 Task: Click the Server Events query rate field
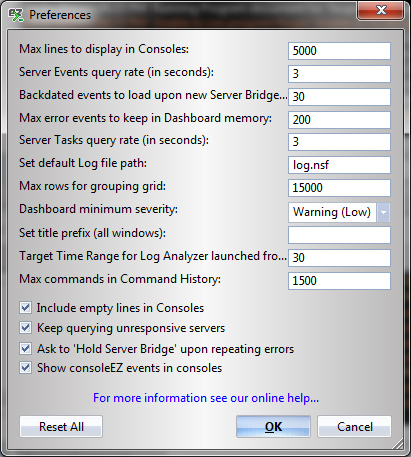pos(339,74)
